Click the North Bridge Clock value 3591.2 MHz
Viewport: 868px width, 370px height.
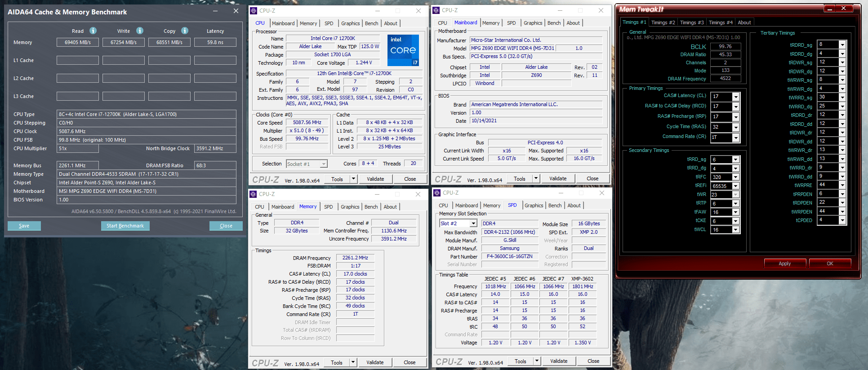tap(215, 148)
